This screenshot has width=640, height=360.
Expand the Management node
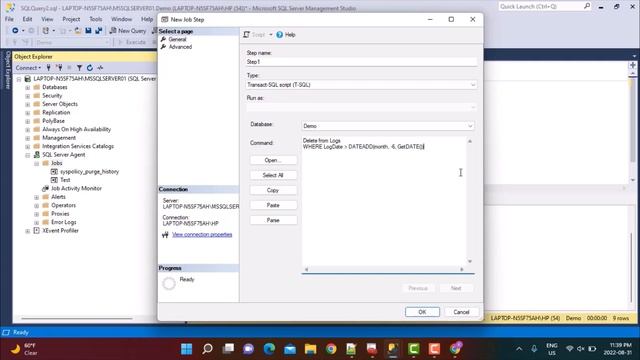pyautogui.click(x=28, y=138)
